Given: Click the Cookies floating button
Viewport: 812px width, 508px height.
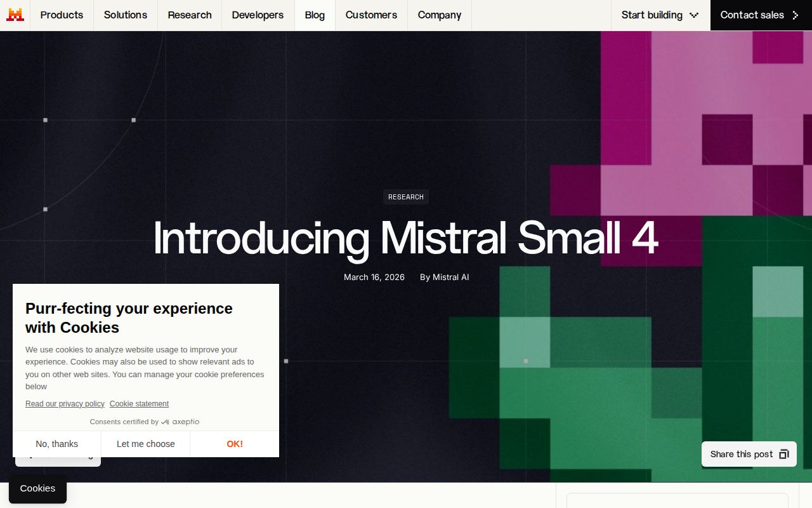Looking at the screenshot, I should [x=37, y=488].
